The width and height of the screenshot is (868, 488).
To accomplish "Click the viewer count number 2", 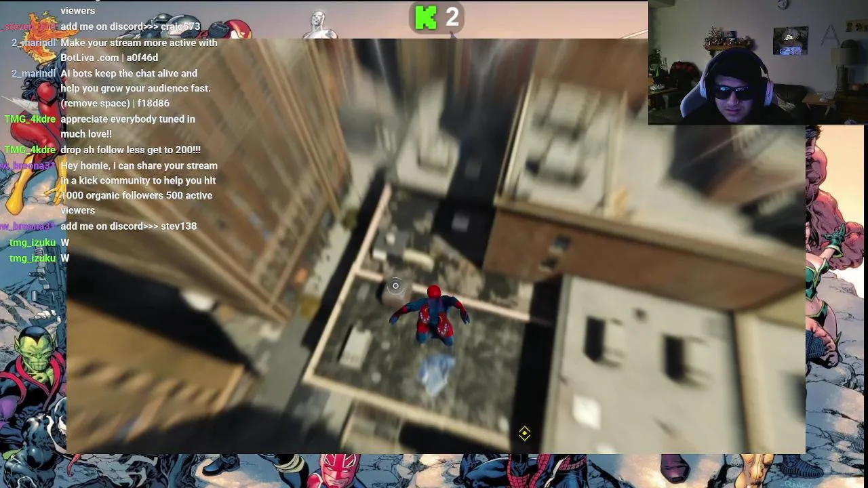I will click(452, 17).
